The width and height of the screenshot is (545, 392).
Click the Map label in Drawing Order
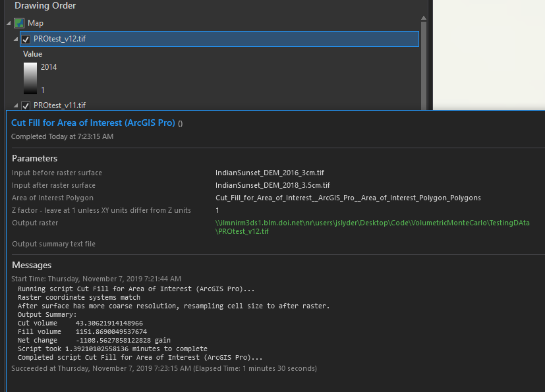(x=36, y=23)
